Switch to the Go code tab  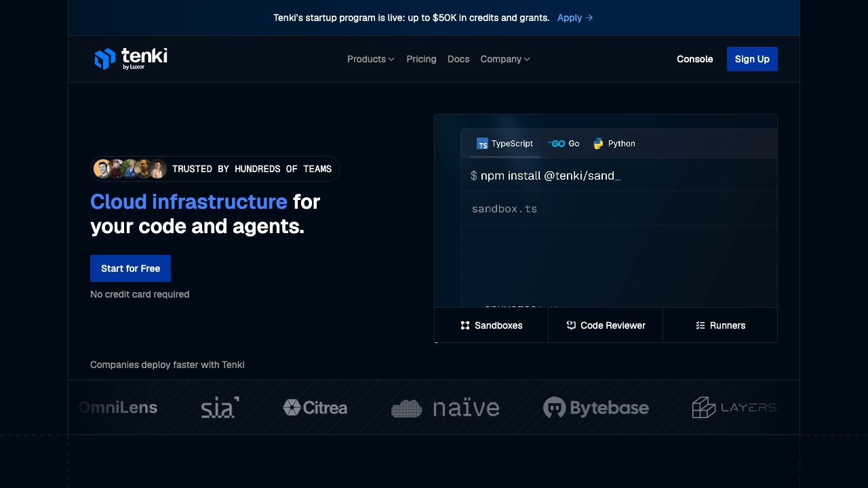(564, 144)
